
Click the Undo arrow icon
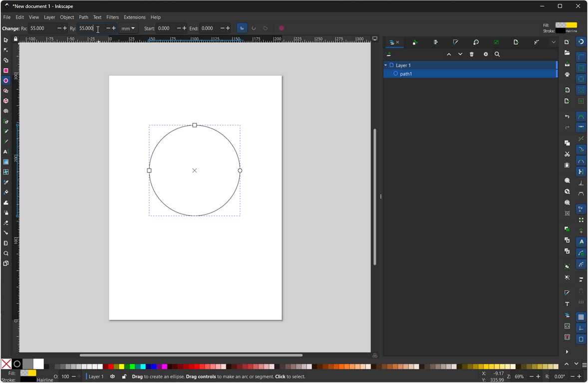[567, 117]
